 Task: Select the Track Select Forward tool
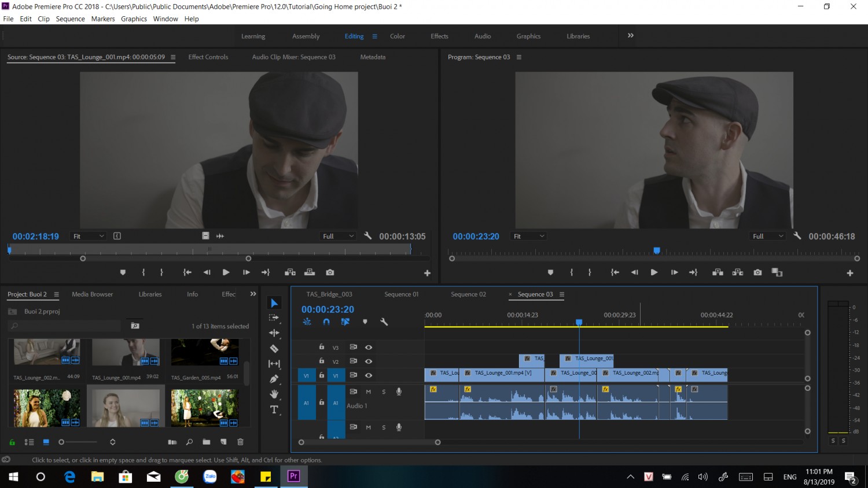coord(274,318)
